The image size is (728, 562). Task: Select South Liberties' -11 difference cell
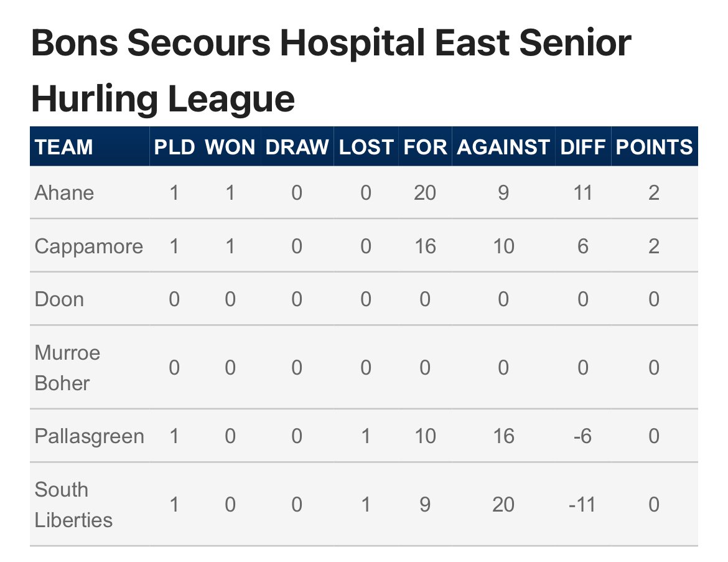(582, 505)
